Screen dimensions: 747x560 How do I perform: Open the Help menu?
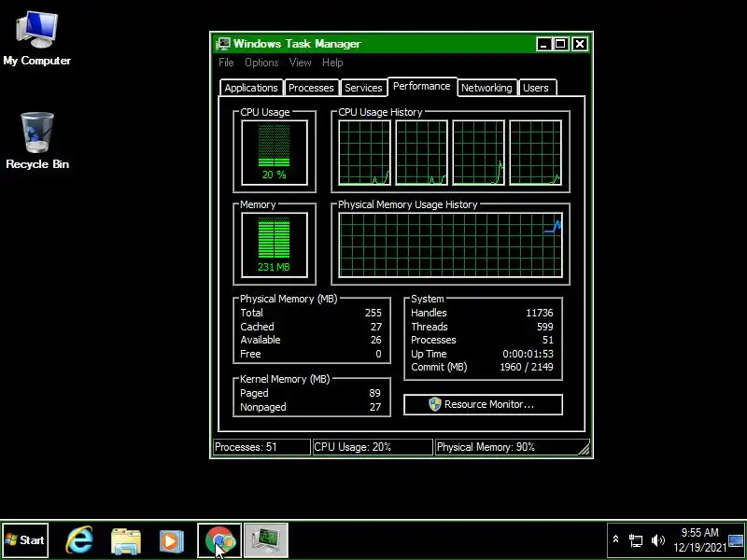click(x=332, y=63)
